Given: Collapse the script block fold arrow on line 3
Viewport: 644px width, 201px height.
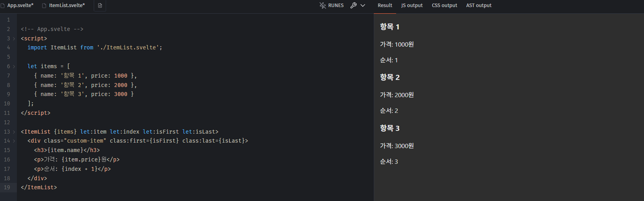Looking at the screenshot, I should tap(14, 38).
